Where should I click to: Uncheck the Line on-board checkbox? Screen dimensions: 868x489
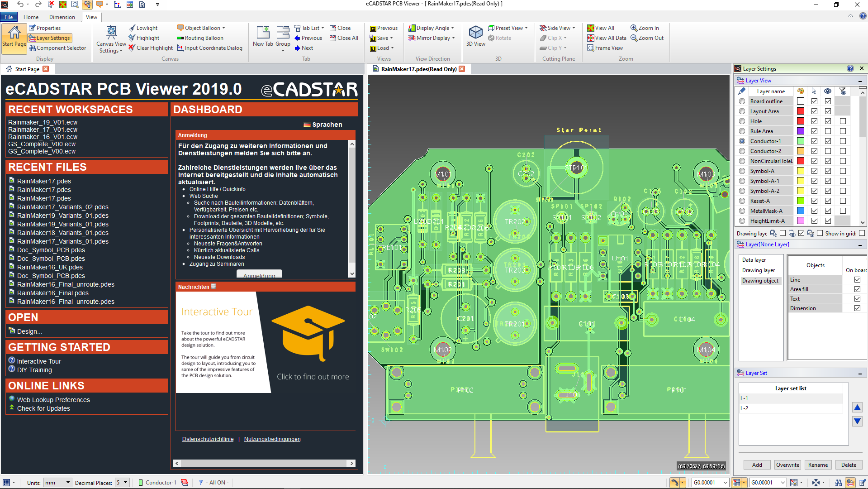click(857, 280)
